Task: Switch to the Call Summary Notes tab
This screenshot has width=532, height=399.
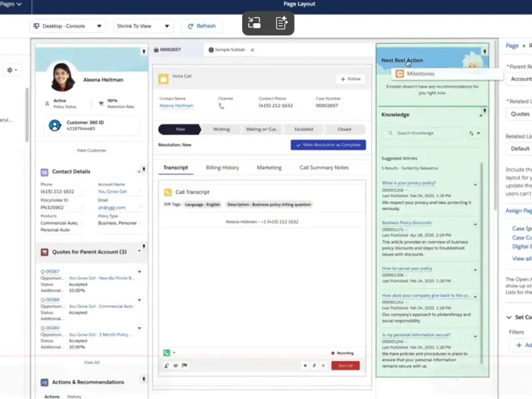Action: tap(323, 168)
